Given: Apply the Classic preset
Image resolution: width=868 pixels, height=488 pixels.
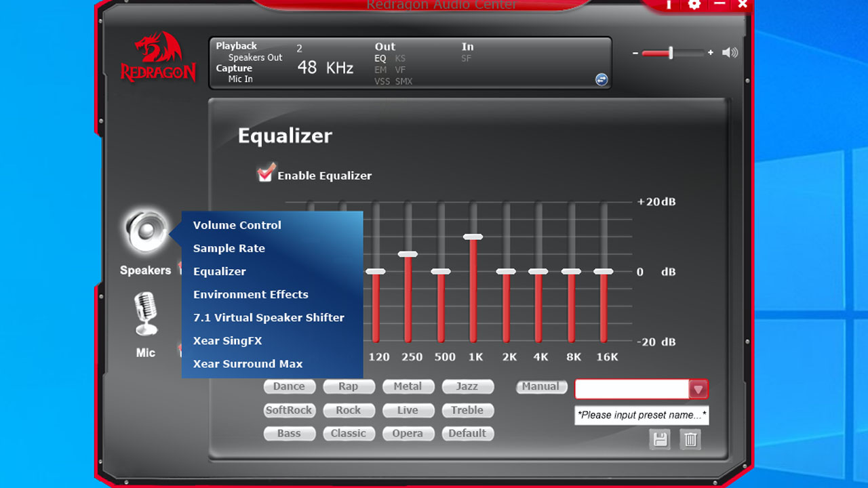Looking at the screenshot, I should 348,433.
